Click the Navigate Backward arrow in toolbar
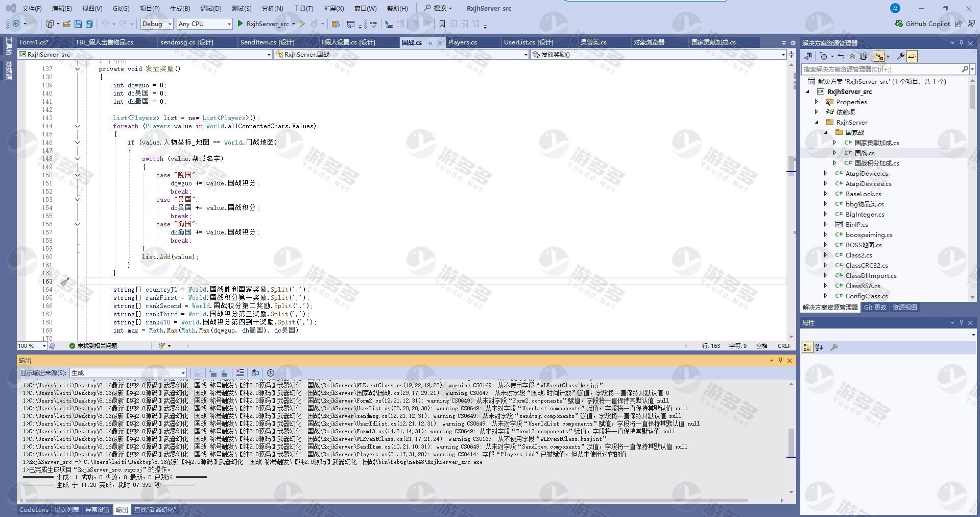Image resolution: width=980 pixels, height=517 pixels. [x=16, y=24]
